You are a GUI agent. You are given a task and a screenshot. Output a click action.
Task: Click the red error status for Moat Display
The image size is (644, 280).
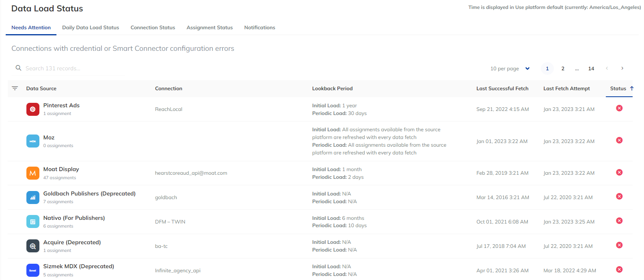619,172
